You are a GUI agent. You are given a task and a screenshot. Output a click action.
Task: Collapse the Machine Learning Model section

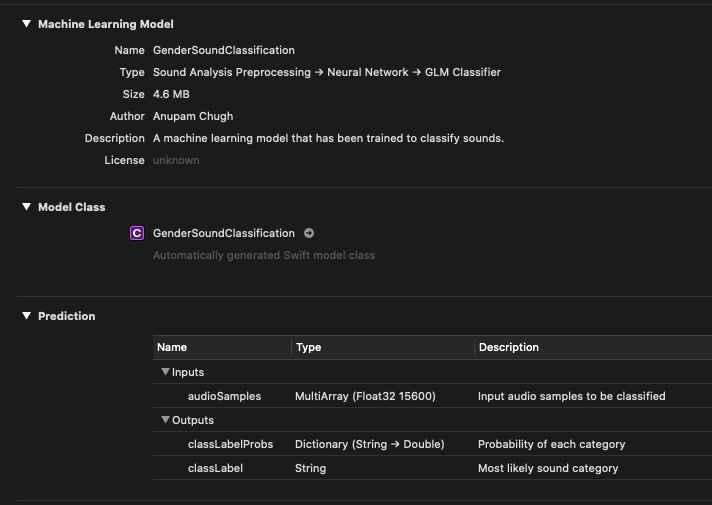(26, 24)
